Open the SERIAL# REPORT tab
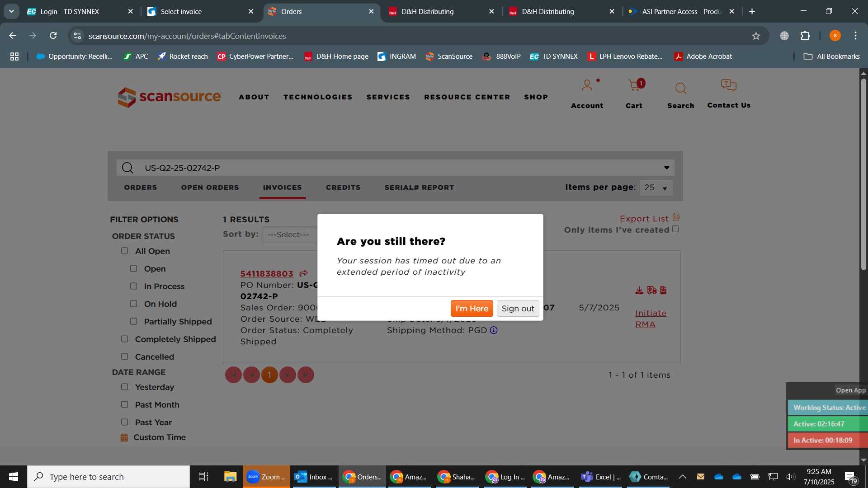868x488 pixels. coord(420,188)
